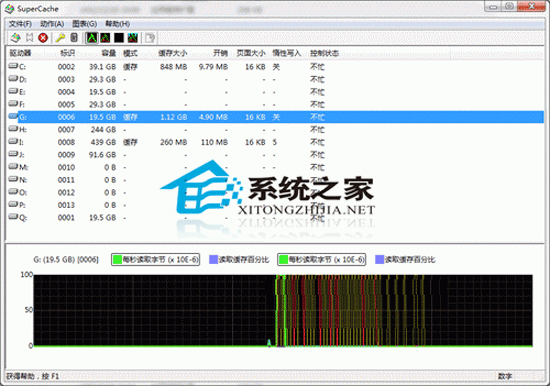Click the 439 GB capacity value
The image size is (550, 386).
(x=103, y=142)
